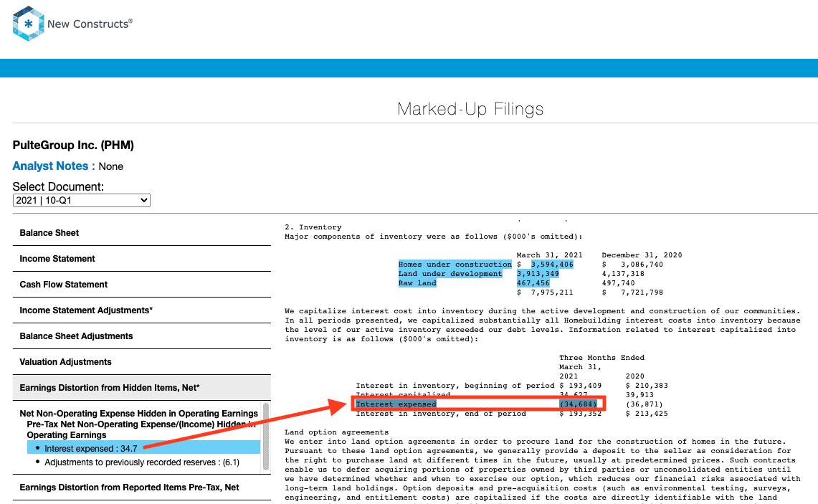Viewport: 818px width, 504px height.
Task: Click the highlighted value 3,594,406
Action: tap(552, 265)
